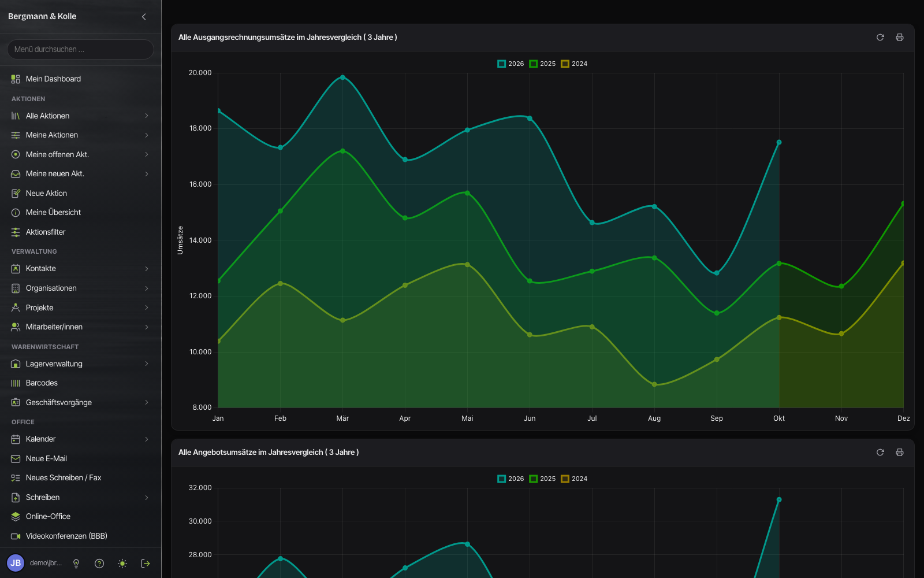The width and height of the screenshot is (924, 578).
Task: Toggle 2026 series in Angebotsumsätze legend
Action: 511,479
